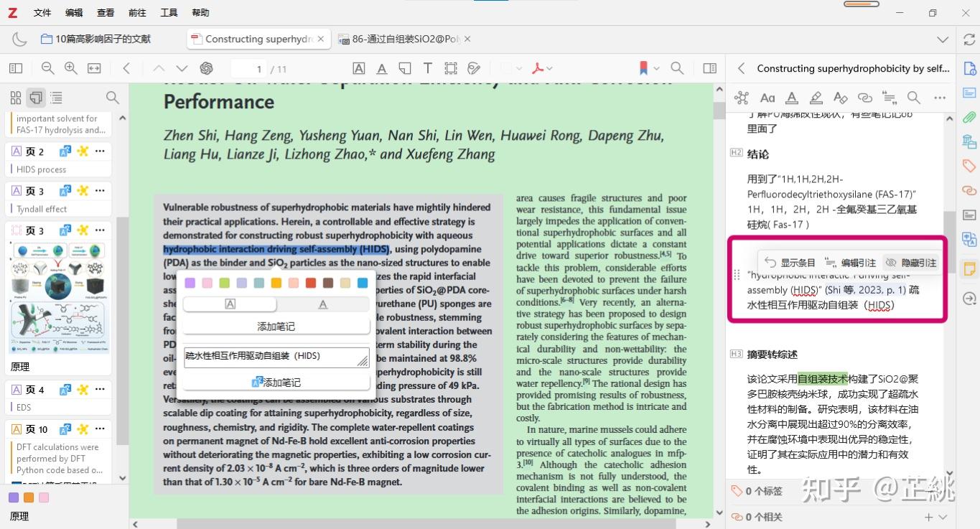Open the tags panel in right sidebar
Viewport: 980px width, 529px height.
[969, 165]
